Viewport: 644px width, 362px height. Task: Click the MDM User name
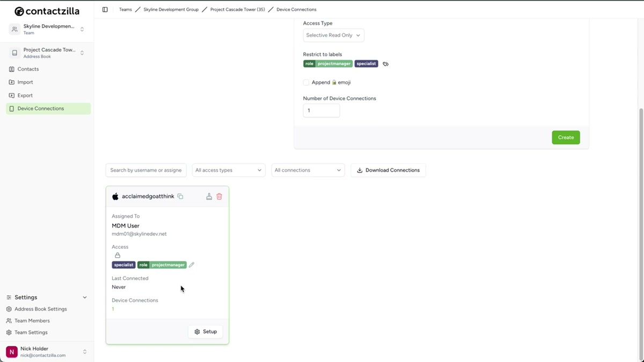(x=126, y=226)
